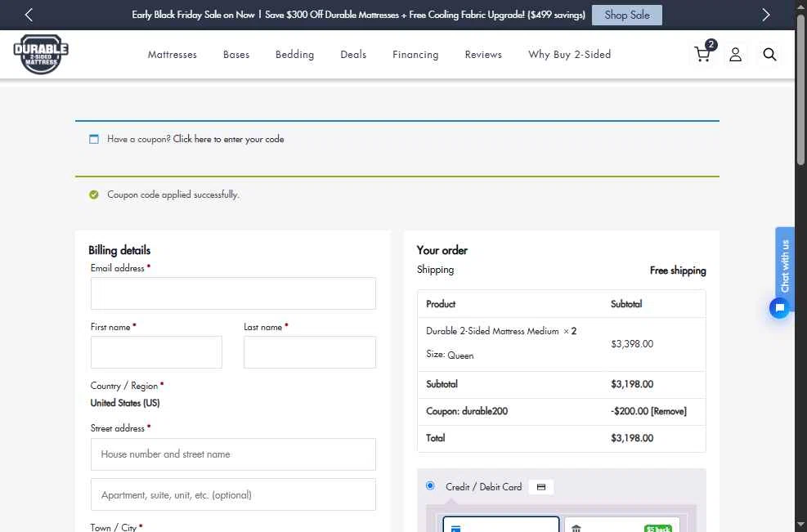
Task: Open the Bedding menu
Action: coord(295,55)
